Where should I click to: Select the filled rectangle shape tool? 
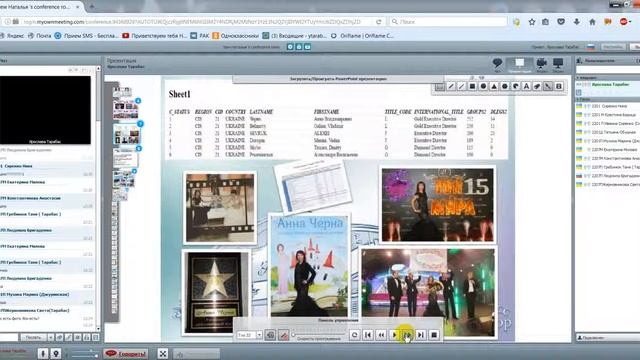pos(472,87)
